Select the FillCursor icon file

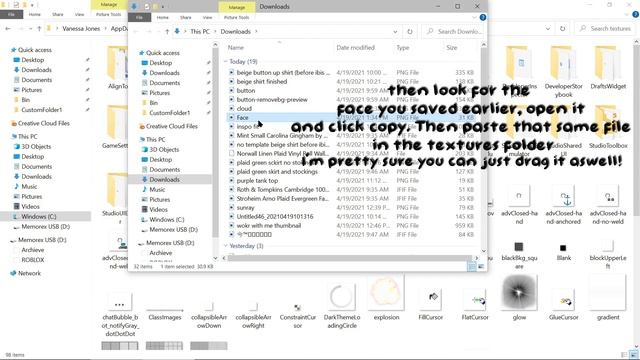coord(431,303)
